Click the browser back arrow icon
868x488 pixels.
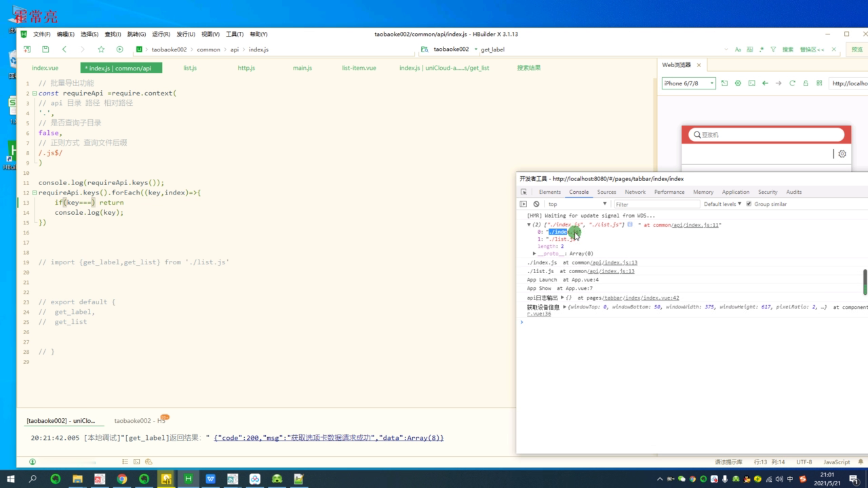765,83
